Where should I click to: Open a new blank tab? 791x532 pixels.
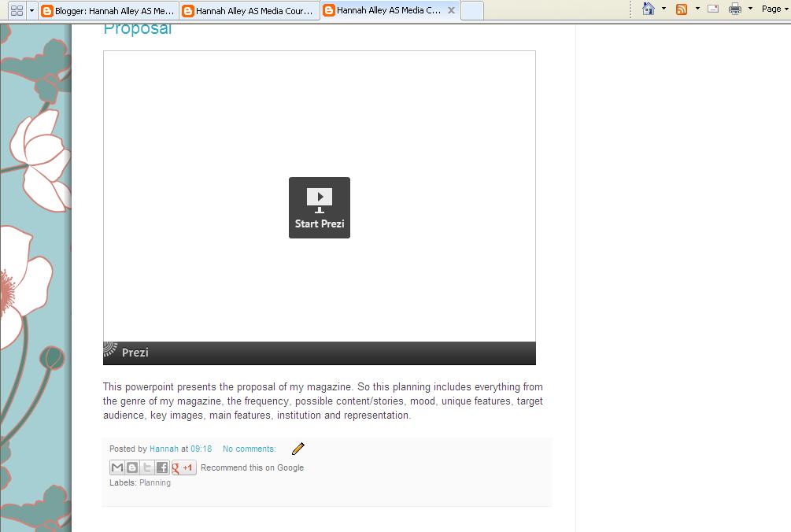(472, 10)
